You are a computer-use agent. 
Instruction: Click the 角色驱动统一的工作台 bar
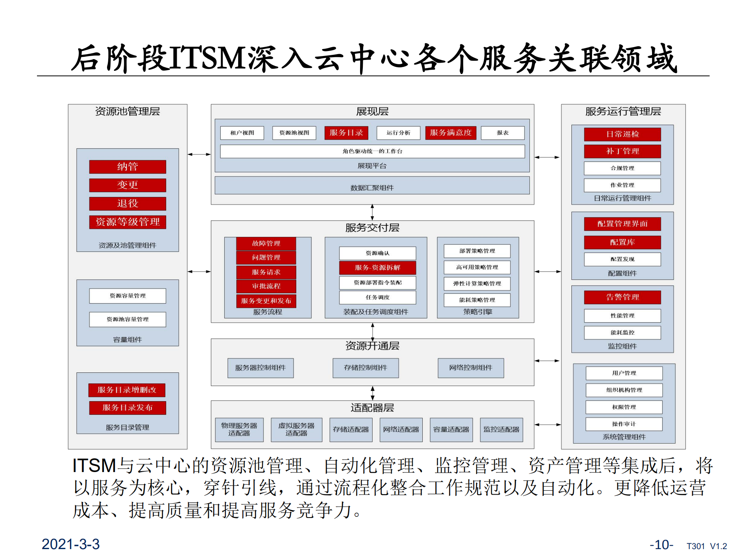(x=372, y=151)
